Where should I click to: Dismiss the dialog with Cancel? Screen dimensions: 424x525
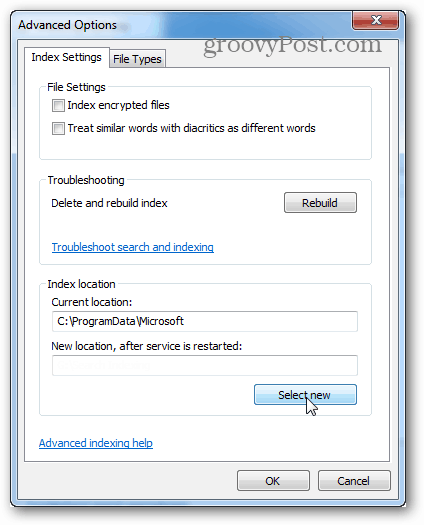click(x=354, y=481)
